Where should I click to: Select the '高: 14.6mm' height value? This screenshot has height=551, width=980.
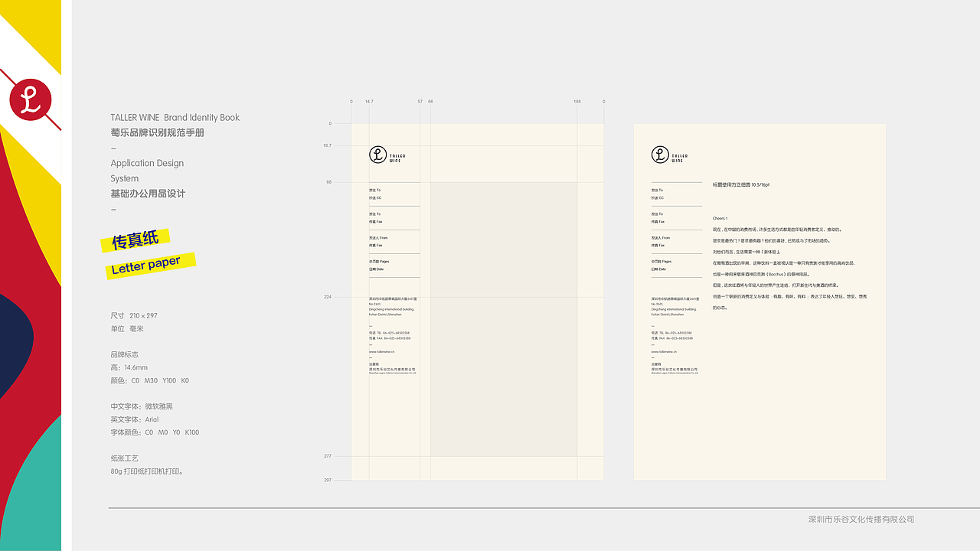[x=129, y=367]
